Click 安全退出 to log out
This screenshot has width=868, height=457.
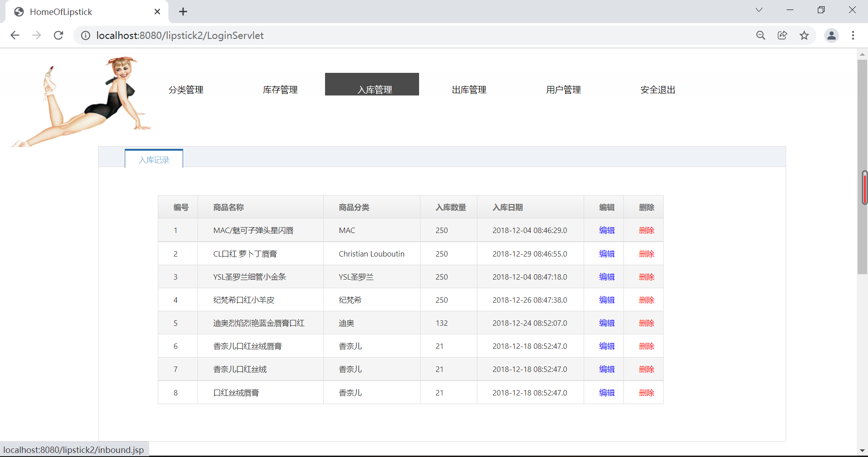pyautogui.click(x=658, y=90)
